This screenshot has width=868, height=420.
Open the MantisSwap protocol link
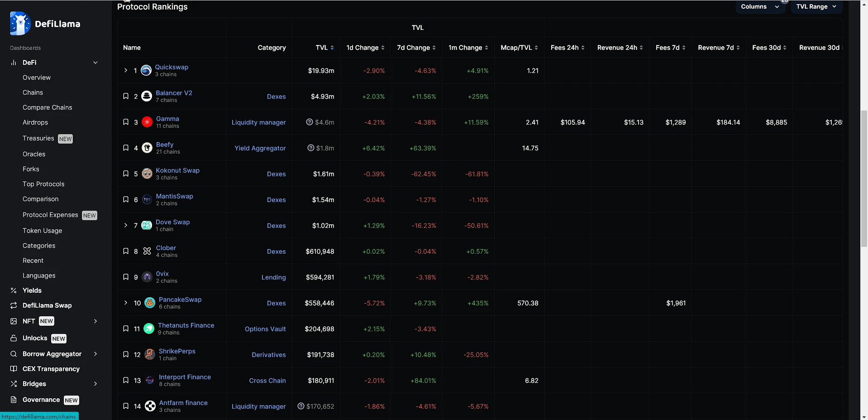point(174,196)
